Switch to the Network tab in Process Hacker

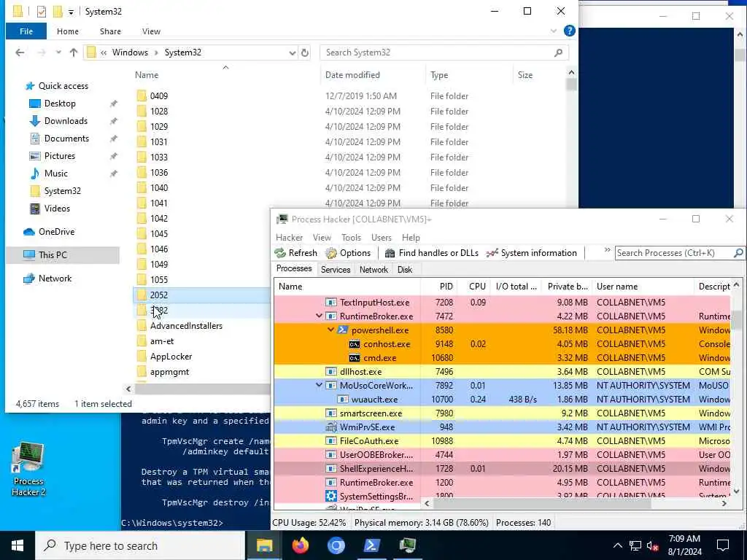point(373,270)
